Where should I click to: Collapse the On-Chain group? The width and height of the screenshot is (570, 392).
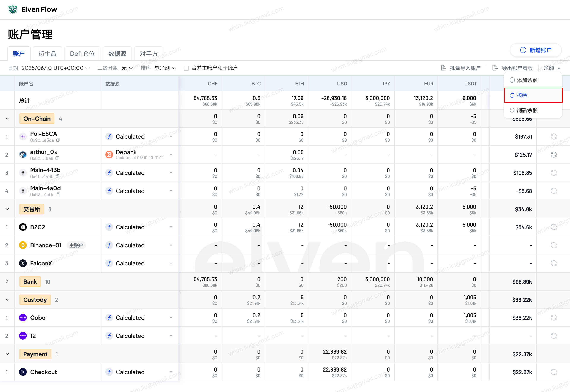tap(7, 119)
